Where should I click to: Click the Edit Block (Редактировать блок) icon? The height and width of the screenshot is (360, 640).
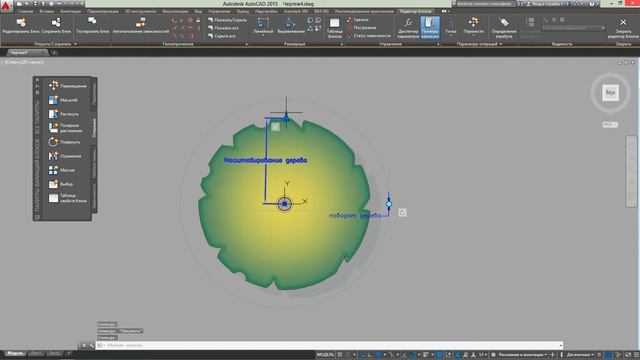pyautogui.click(x=21, y=23)
